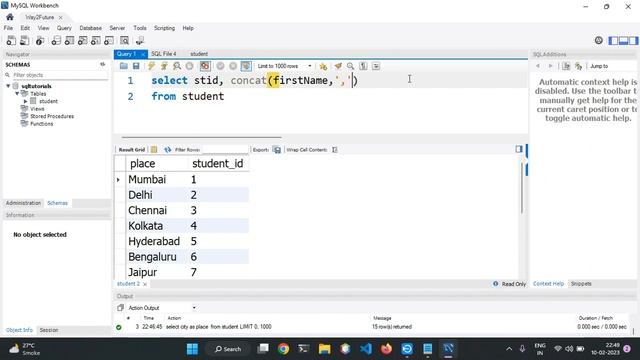This screenshot has width=640, height=360.
Task: Close the Query 1 tab
Action: click(x=143, y=54)
